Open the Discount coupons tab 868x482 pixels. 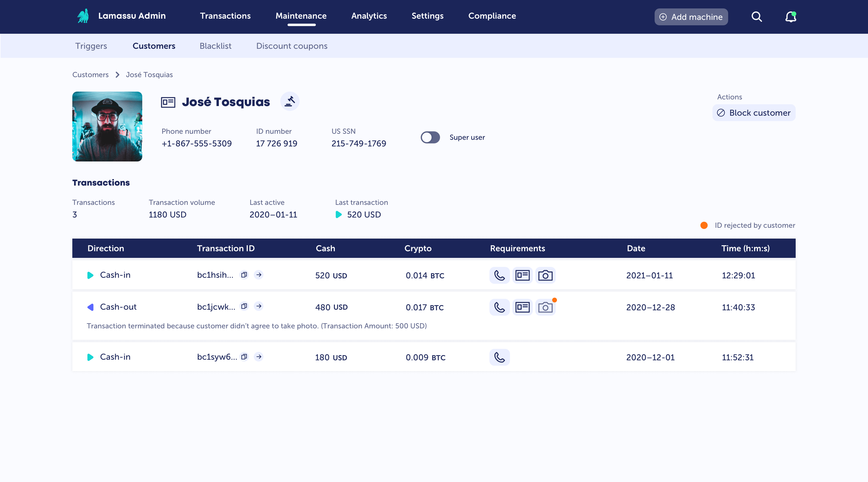coord(291,46)
